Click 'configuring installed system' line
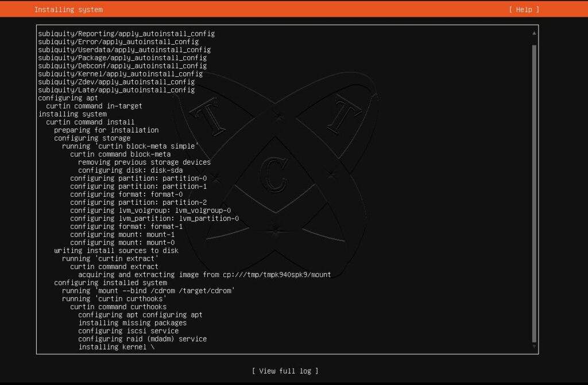The width and height of the screenshot is (588, 385). (x=111, y=283)
